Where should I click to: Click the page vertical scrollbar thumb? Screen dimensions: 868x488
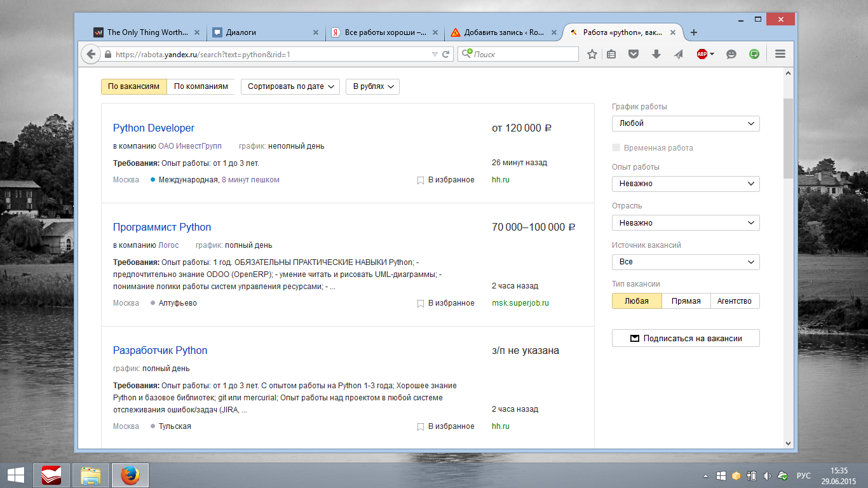[788, 138]
